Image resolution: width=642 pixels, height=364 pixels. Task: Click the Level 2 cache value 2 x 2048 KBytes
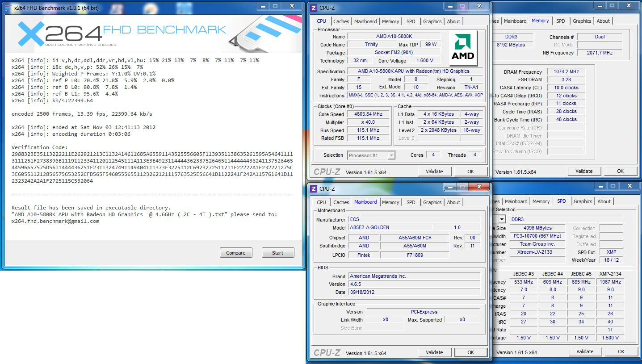439,130
